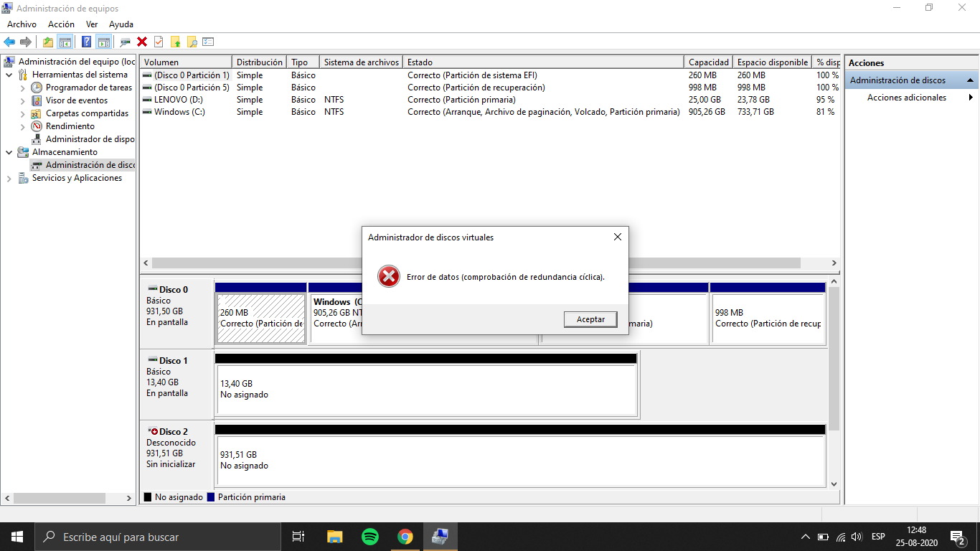Open the Acción menu
Image resolution: width=980 pixels, height=551 pixels.
coord(61,24)
